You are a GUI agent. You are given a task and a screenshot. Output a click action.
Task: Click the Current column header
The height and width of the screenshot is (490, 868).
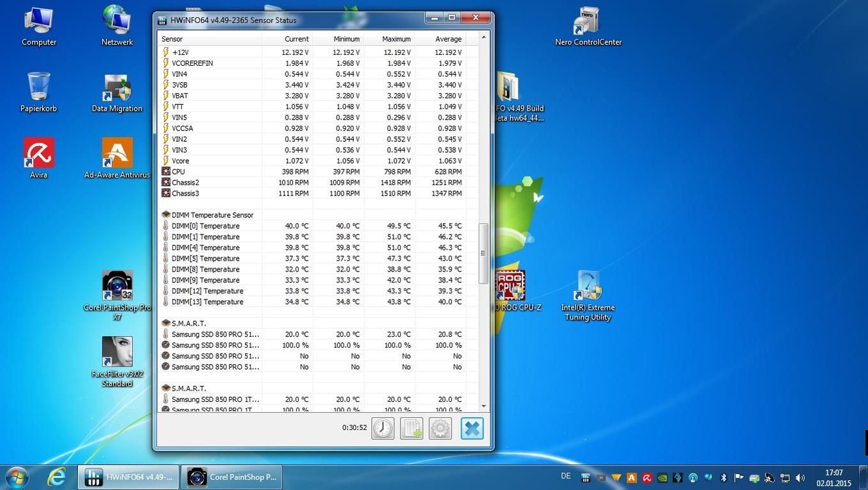287,39
